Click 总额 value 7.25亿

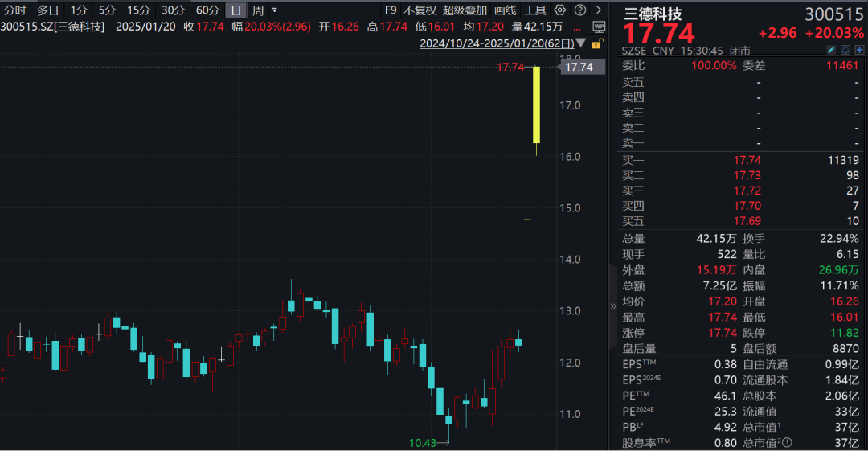(x=719, y=286)
